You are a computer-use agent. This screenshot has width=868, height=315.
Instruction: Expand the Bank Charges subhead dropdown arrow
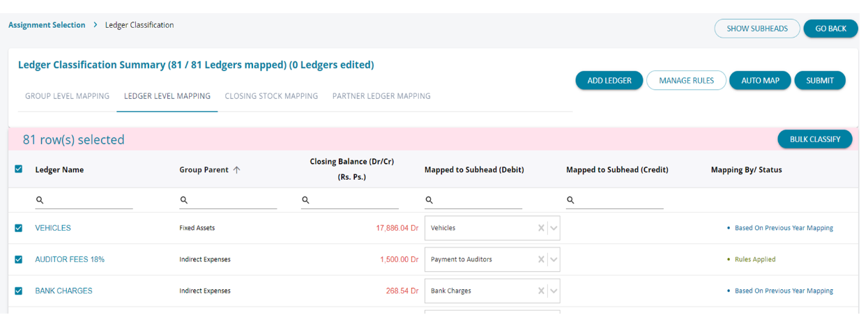(554, 291)
